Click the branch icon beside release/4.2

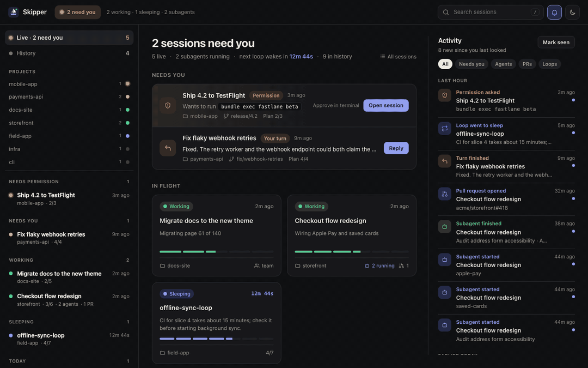click(226, 116)
